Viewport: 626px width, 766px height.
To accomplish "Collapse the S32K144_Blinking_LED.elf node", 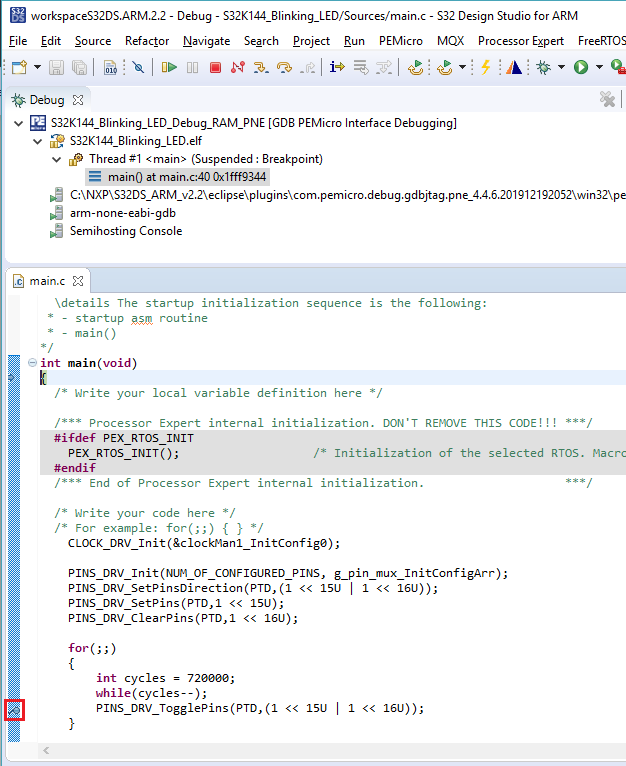I will 38,141.
